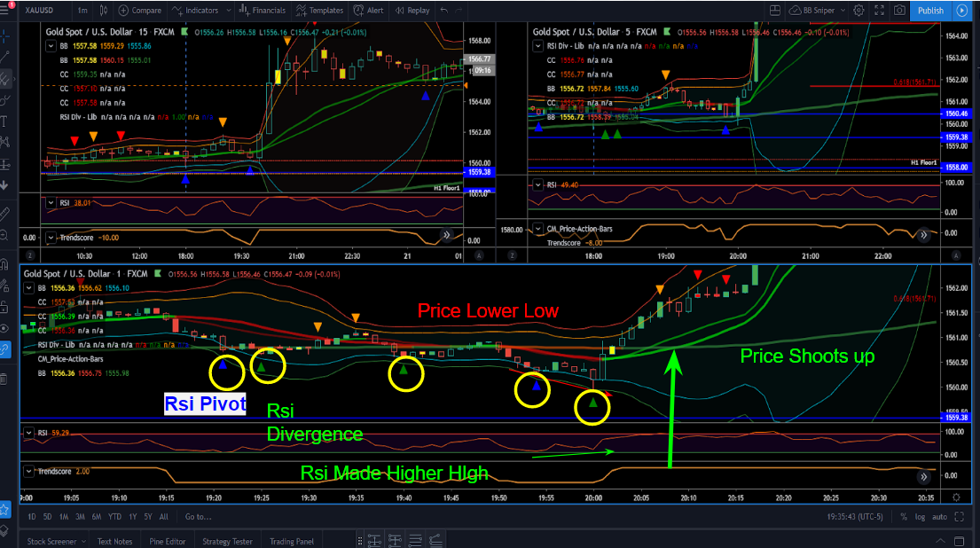The width and height of the screenshot is (980, 548).
Task: Remove drawings with trash icon
Action: (4, 379)
